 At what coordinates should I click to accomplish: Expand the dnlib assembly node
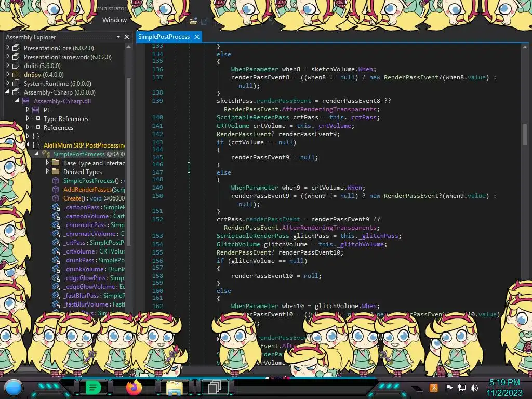[8, 65]
